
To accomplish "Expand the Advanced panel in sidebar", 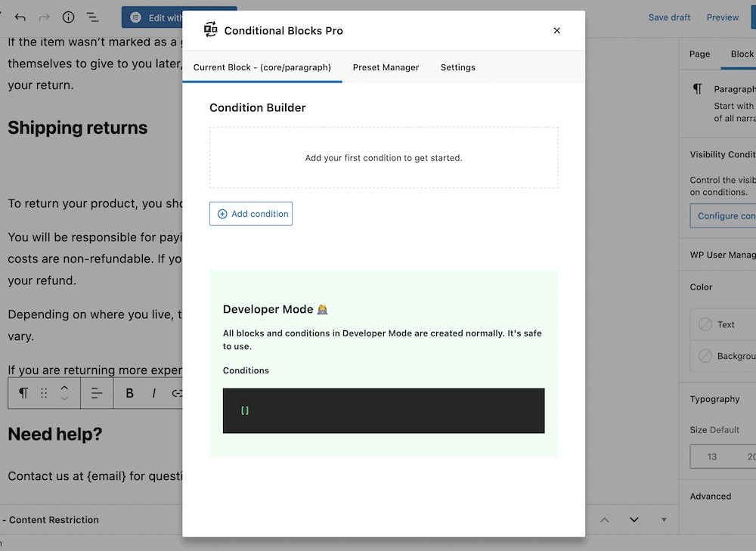I will 718,496.
